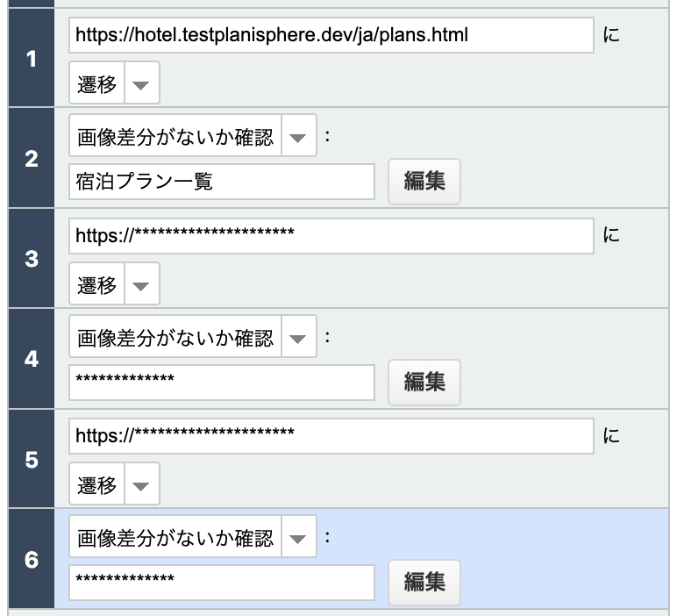Open the 遷移 dropdown in step 1
The height and width of the screenshot is (616, 677).
pyautogui.click(x=114, y=82)
